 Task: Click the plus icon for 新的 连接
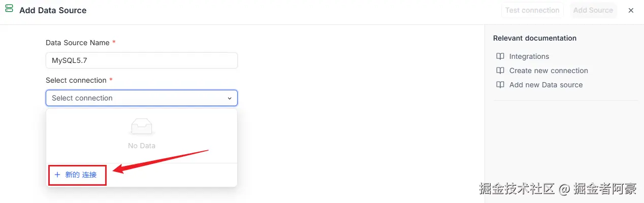[x=57, y=175]
